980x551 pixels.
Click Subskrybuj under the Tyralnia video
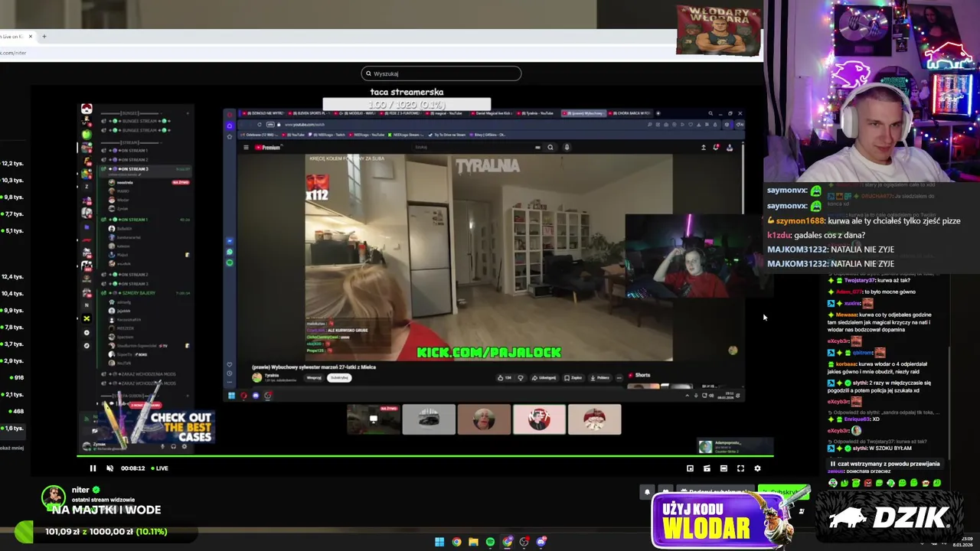[x=338, y=377]
